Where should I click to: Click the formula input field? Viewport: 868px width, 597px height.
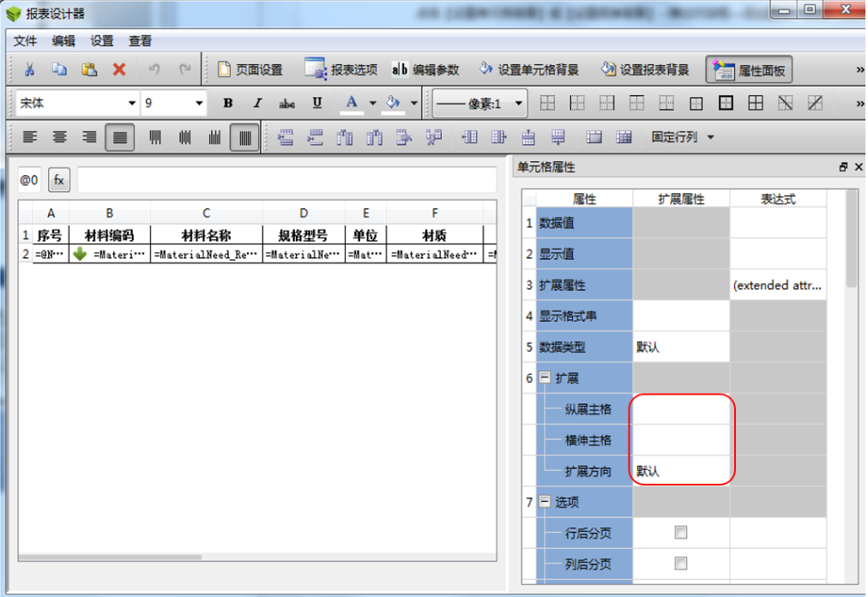pyautogui.click(x=286, y=180)
